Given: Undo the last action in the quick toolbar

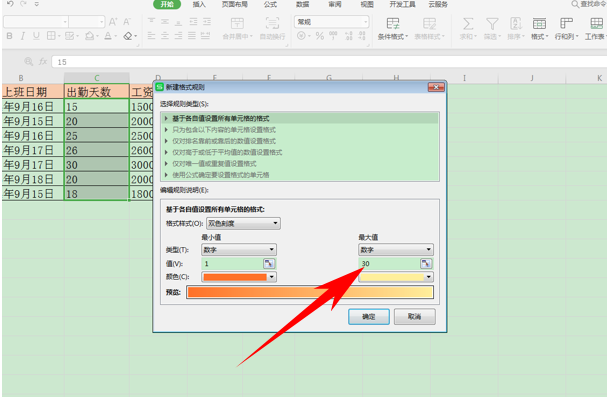Looking at the screenshot, I should coord(10,4).
